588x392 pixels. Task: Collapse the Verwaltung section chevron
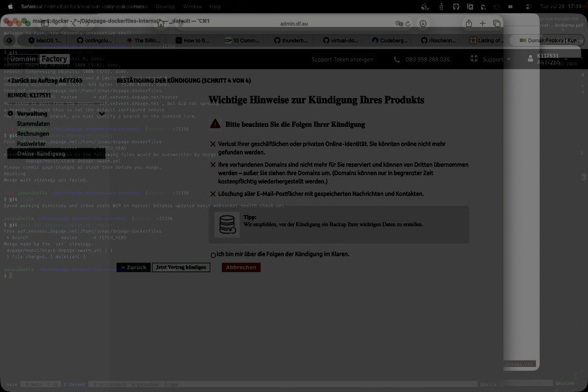[102, 114]
